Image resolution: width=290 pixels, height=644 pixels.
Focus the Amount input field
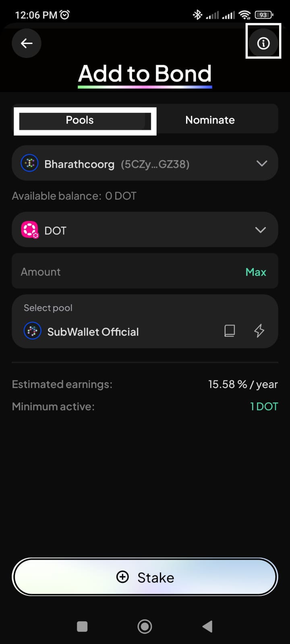[x=121, y=272]
